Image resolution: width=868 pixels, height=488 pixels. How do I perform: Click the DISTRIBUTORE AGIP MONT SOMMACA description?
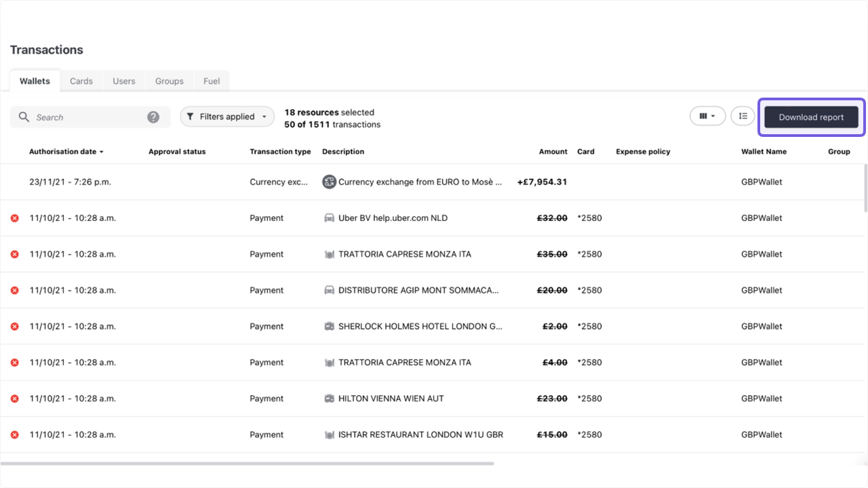tap(418, 290)
